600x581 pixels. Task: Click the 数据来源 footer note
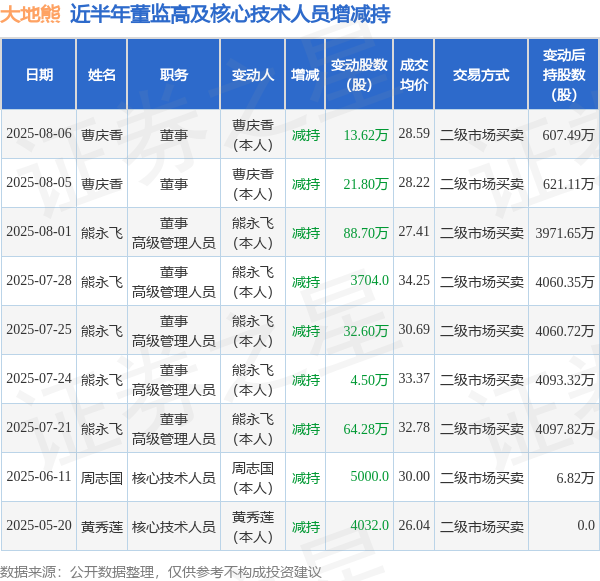pyautogui.click(x=161, y=572)
